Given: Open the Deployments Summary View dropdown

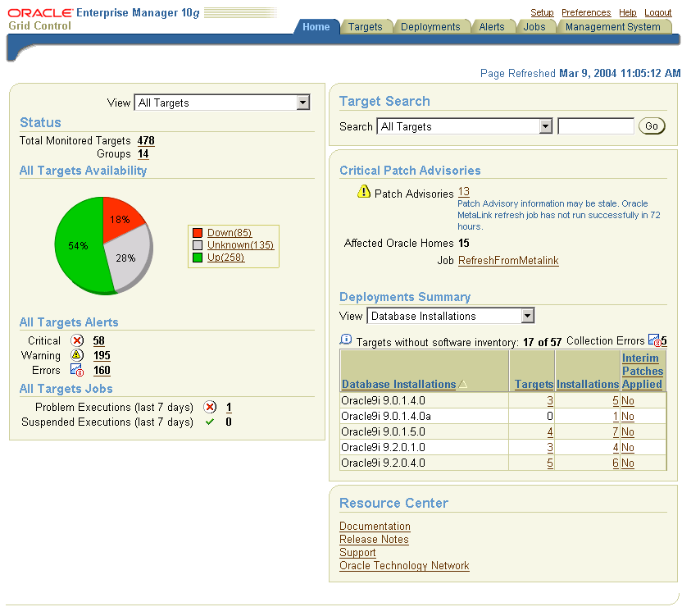Looking at the screenshot, I should 525,315.
